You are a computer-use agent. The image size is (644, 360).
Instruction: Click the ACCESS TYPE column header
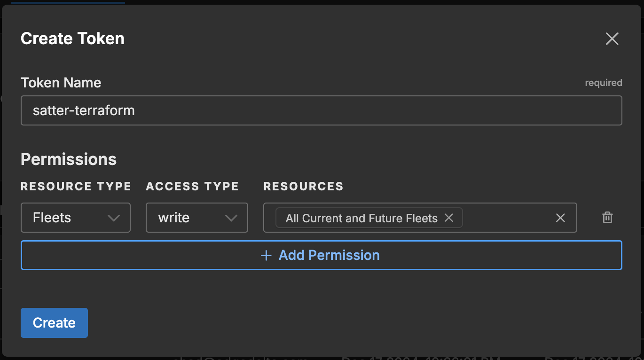[x=192, y=187]
